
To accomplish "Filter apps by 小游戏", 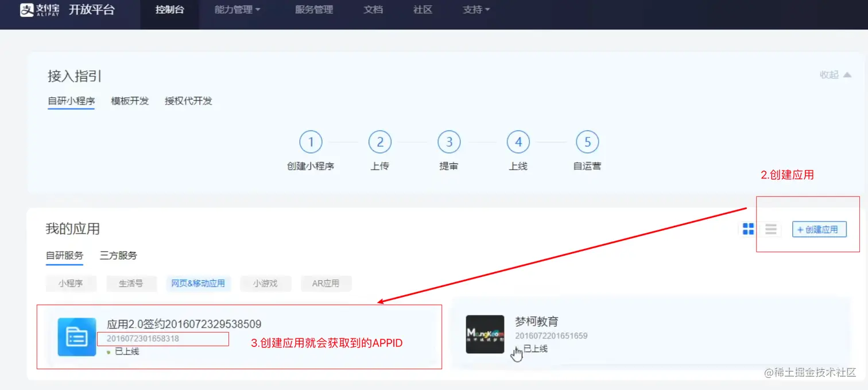I will (266, 283).
